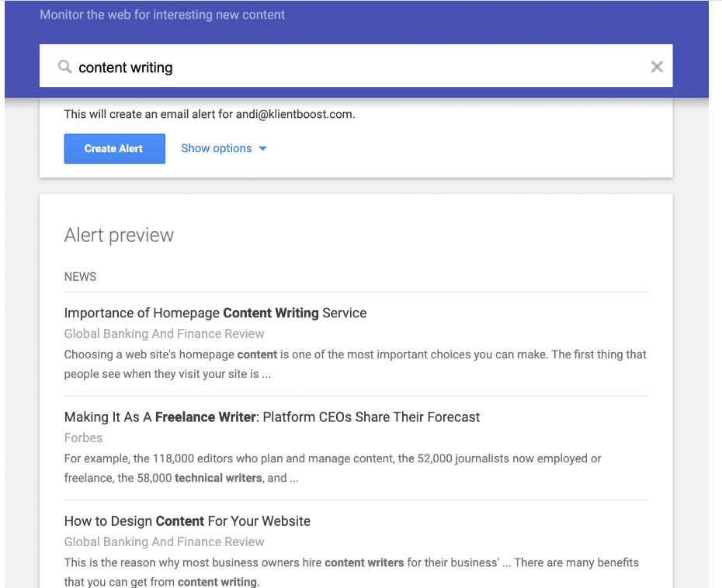Click the bold "technical writers" text in the snippet
Image resolution: width=722 pixels, height=588 pixels.
click(217, 479)
